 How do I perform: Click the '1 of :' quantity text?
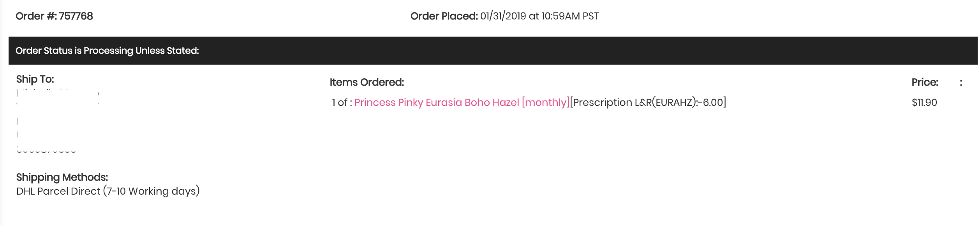(342, 102)
